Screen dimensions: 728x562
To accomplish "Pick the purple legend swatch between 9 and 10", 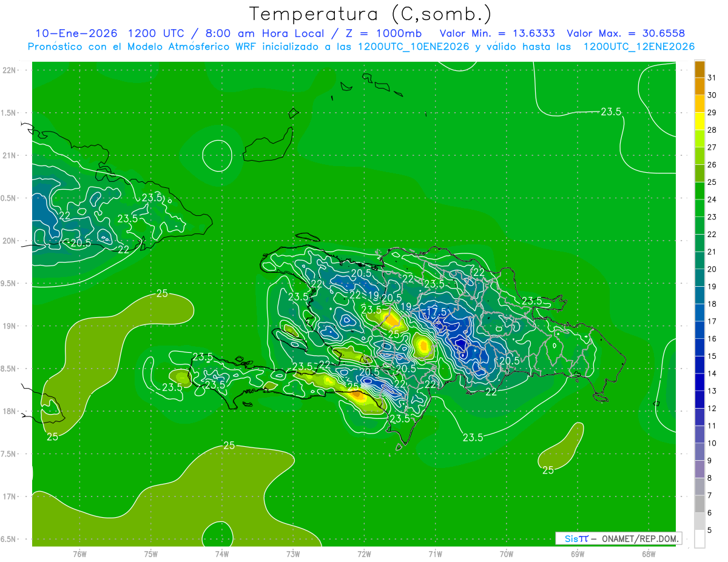I will pyautogui.click(x=699, y=452).
